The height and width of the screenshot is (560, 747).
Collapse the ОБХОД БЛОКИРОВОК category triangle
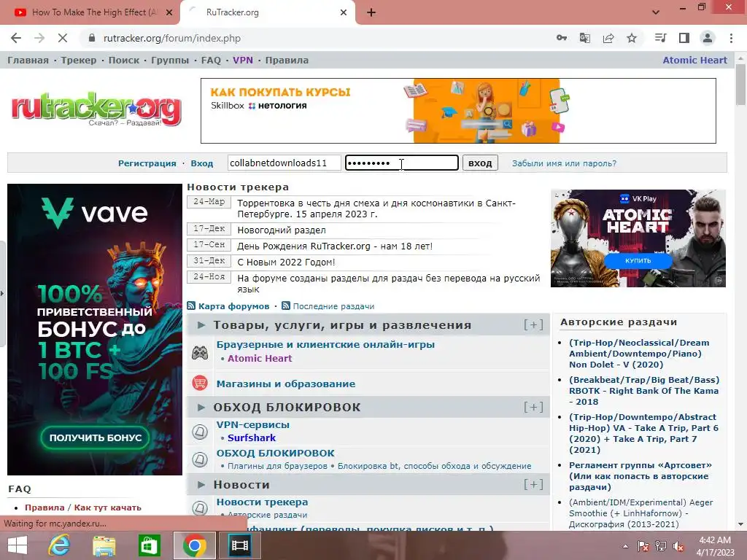pos(201,408)
